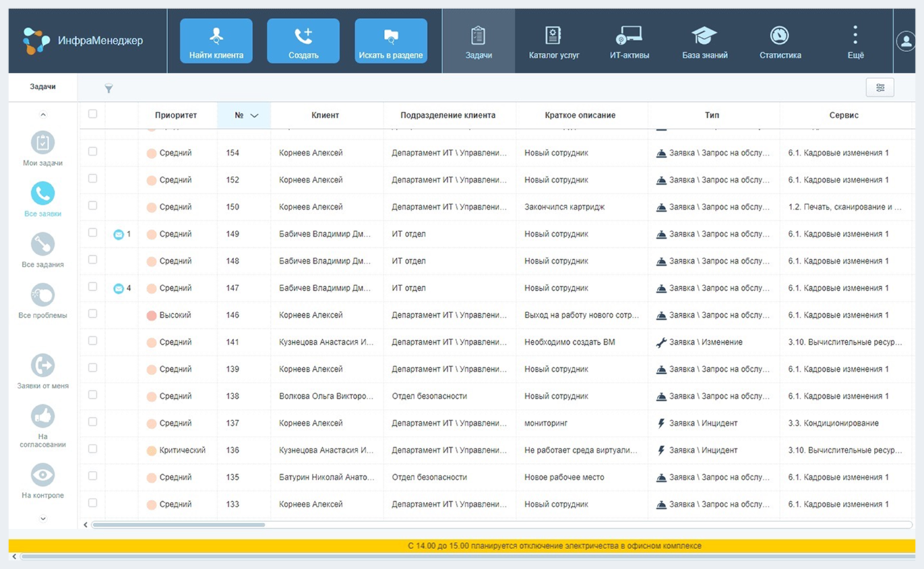Open На контроле eye icon
924x569 pixels.
click(x=43, y=475)
